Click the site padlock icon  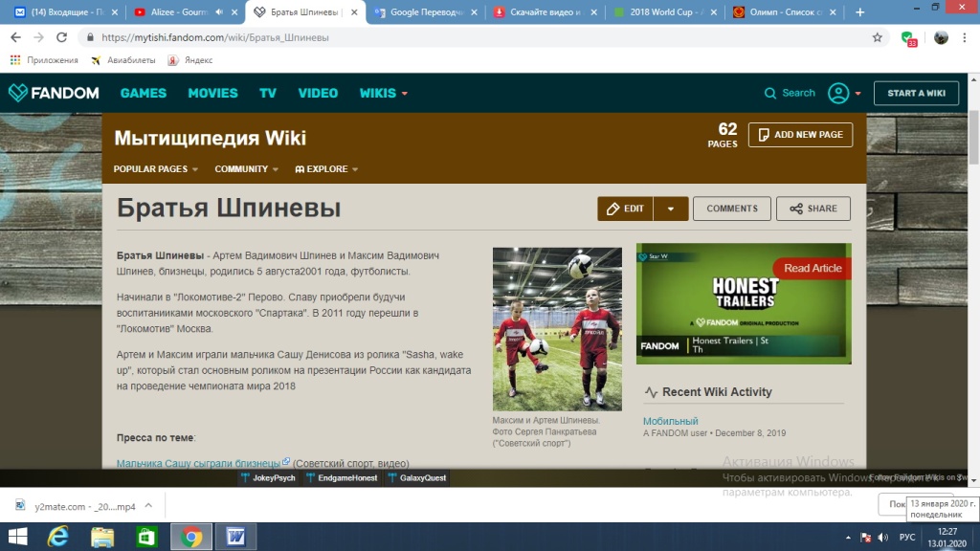[x=90, y=37]
